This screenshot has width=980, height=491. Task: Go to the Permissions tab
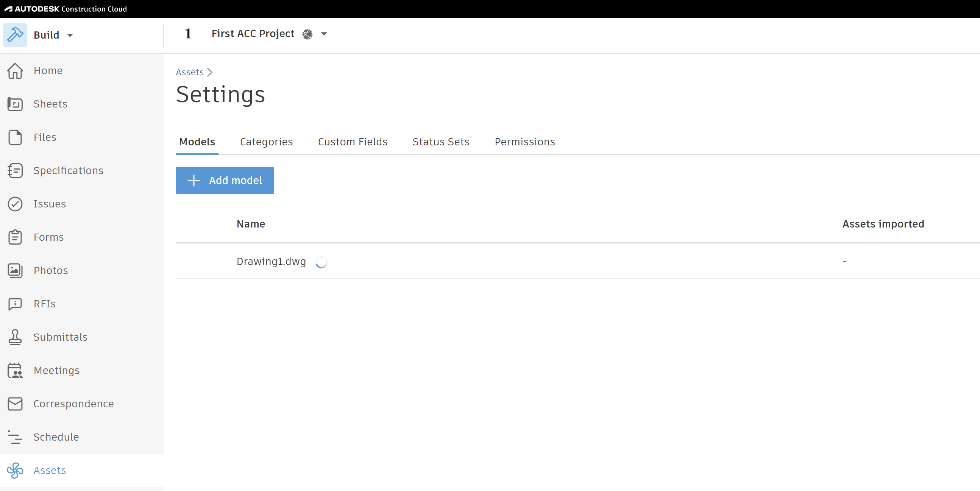pos(524,142)
